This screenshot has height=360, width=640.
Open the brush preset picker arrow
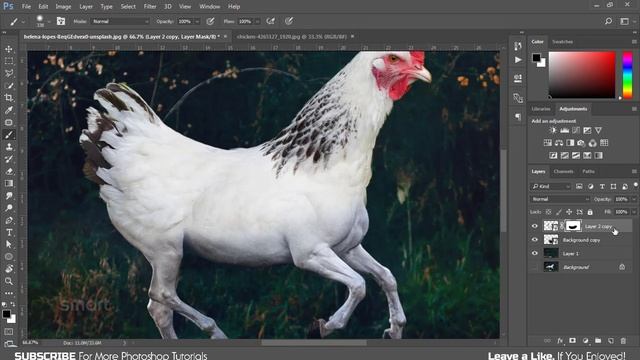point(49,22)
